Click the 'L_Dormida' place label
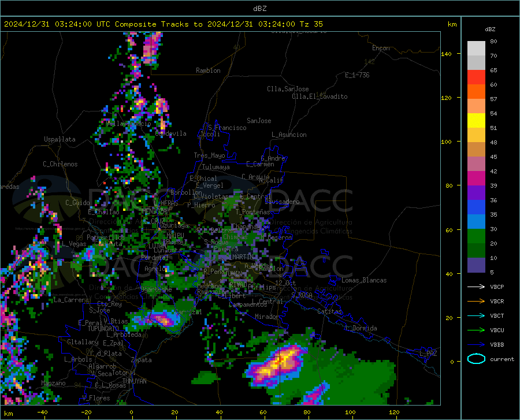520x420 pixels. point(361,328)
